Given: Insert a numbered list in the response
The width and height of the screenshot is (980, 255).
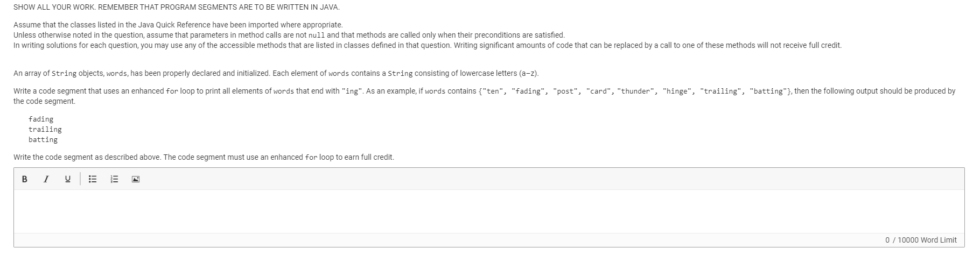Looking at the screenshot, I should (114, 179).
